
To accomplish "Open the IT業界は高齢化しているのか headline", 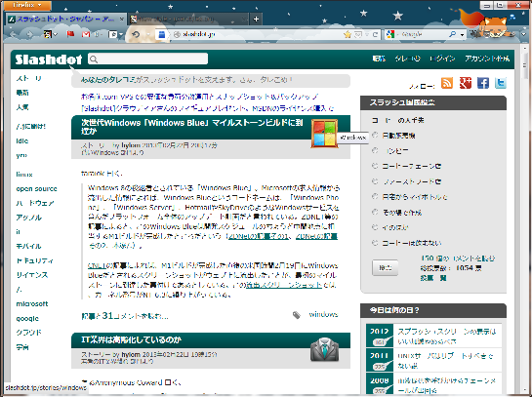I will (131, 339).
